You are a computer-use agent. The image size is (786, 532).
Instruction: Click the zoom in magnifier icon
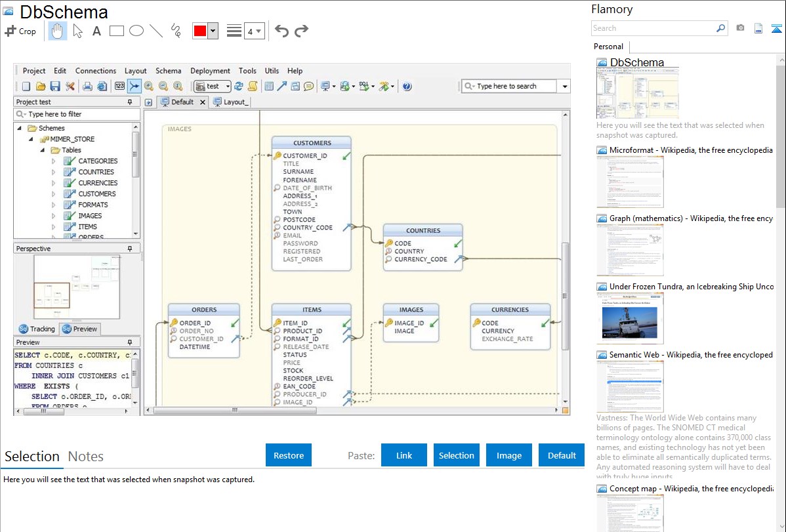pyautogui.click(x=149, y=86)
